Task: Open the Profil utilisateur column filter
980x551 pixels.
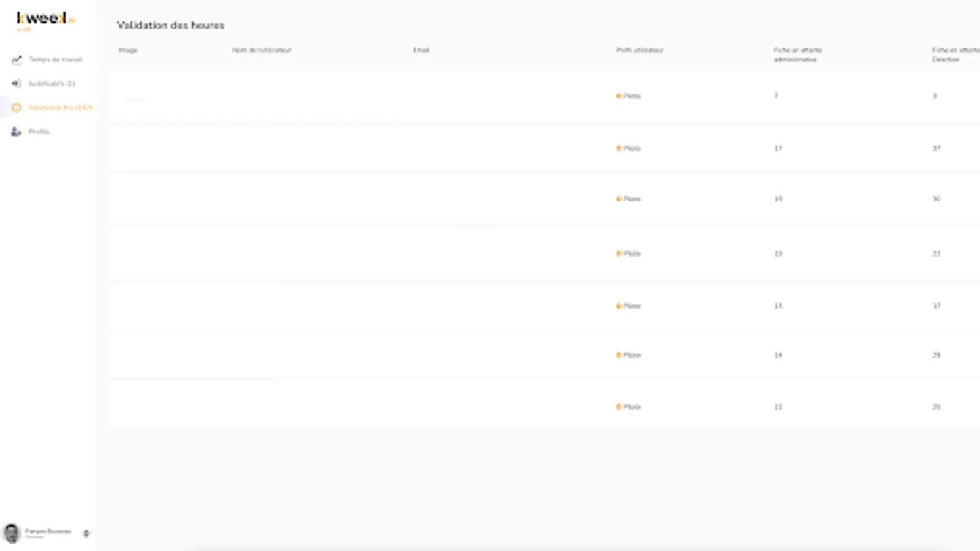Action: click(639, 50)
